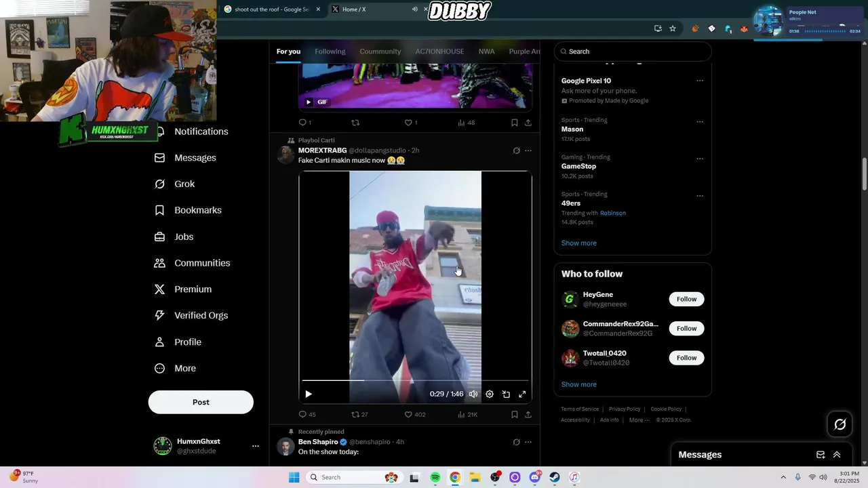The width and height of the screenshot is (868, 488).
Task: Switch to the Purple An tab
Action: coord(524,52)
